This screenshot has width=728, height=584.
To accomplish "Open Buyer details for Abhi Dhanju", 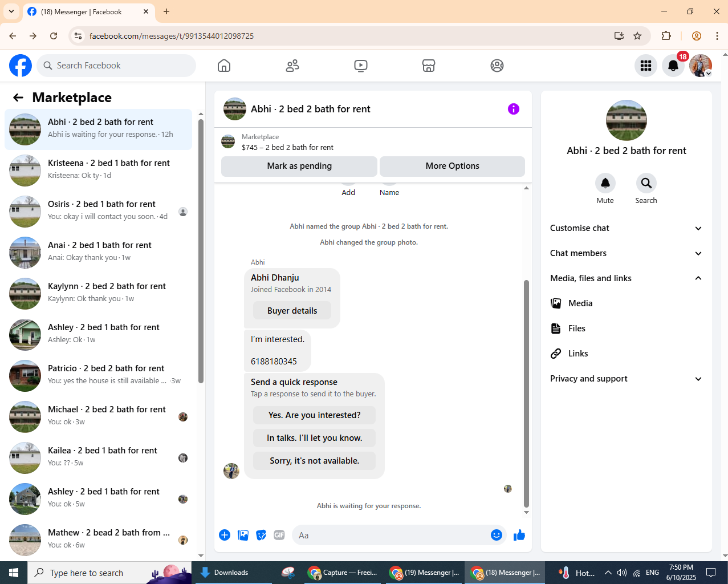I will click(292, 311).
